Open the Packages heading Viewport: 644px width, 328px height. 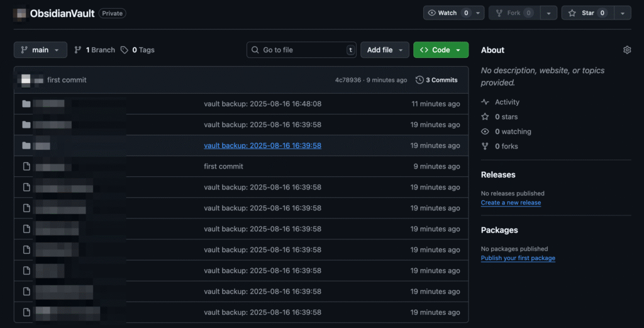coord(499,230)
